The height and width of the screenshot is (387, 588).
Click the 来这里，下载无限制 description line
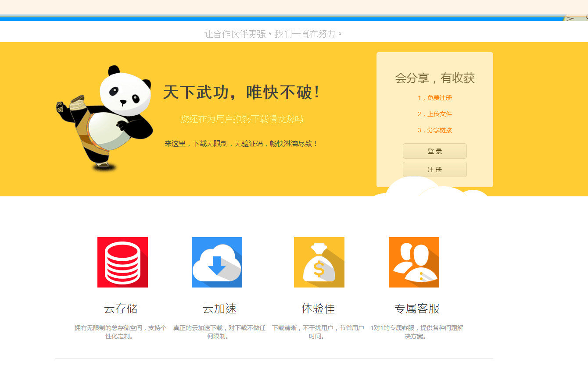tap(241, 143)
